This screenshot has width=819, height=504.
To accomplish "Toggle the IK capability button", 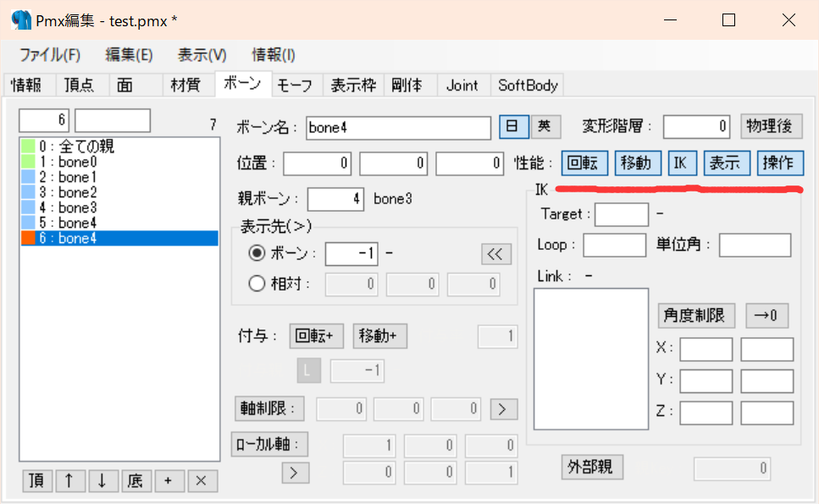I will pos(682,163).
